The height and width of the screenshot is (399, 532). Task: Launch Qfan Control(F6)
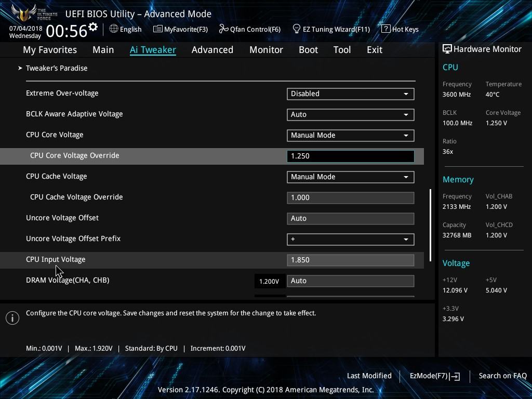pyautogui.click(x=250, y=29)
